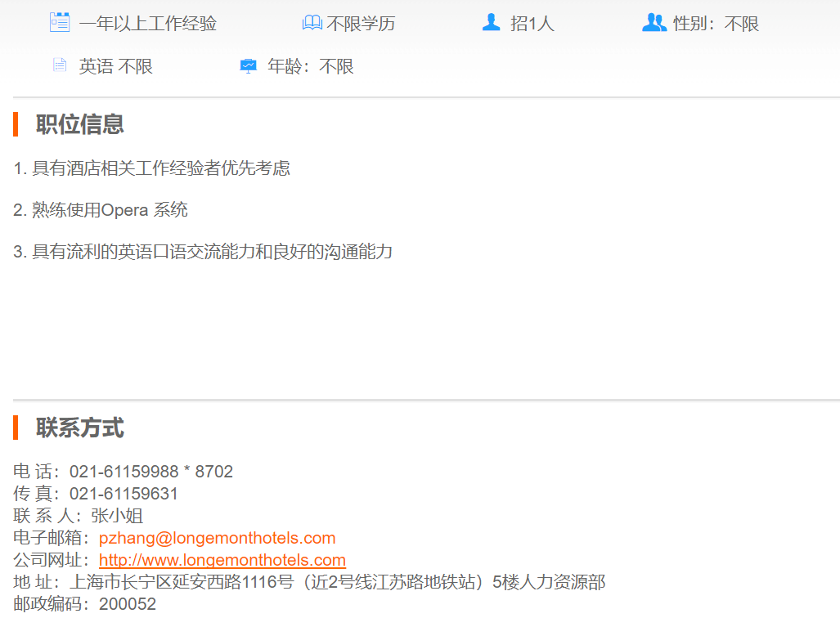Click the 一年以上工作经验 text
The width and height of the screenshot is (840, 618).
click(x=147, y=24)
